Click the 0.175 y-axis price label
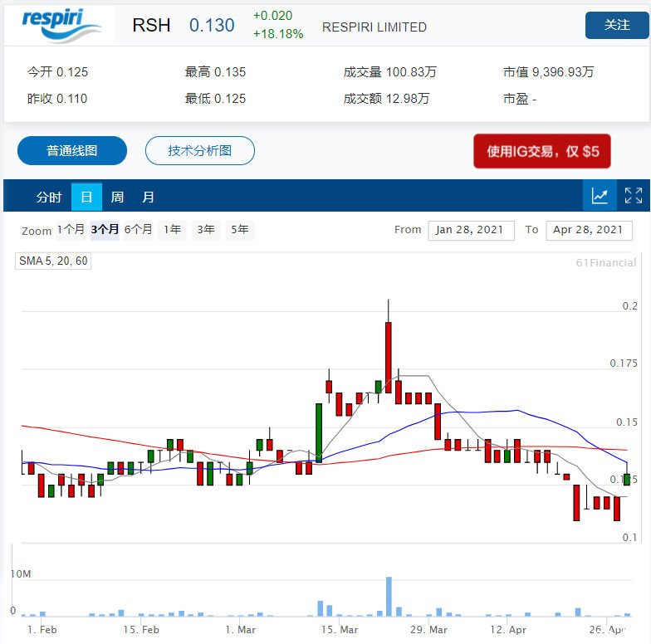 click(x=623, y=363)
